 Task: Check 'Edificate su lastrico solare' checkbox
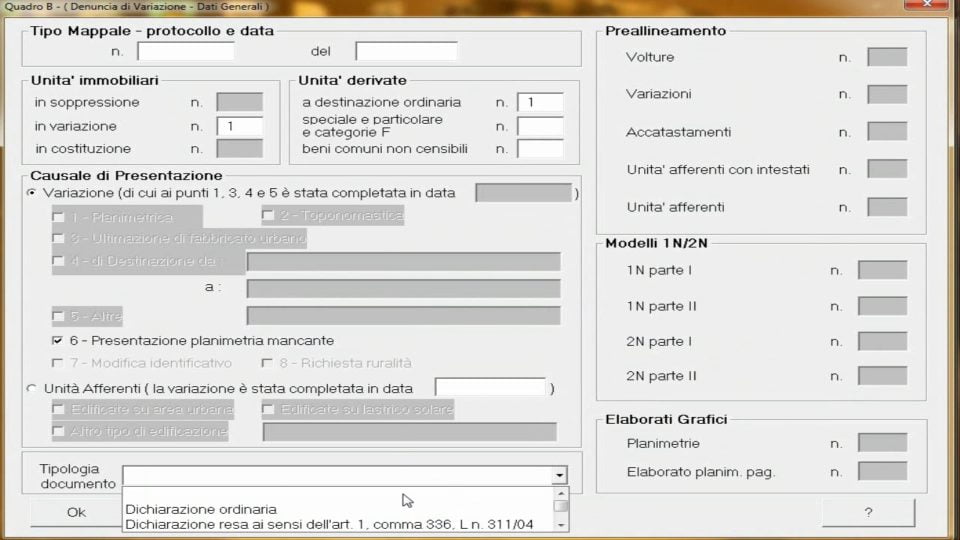[x=268, y=409]
